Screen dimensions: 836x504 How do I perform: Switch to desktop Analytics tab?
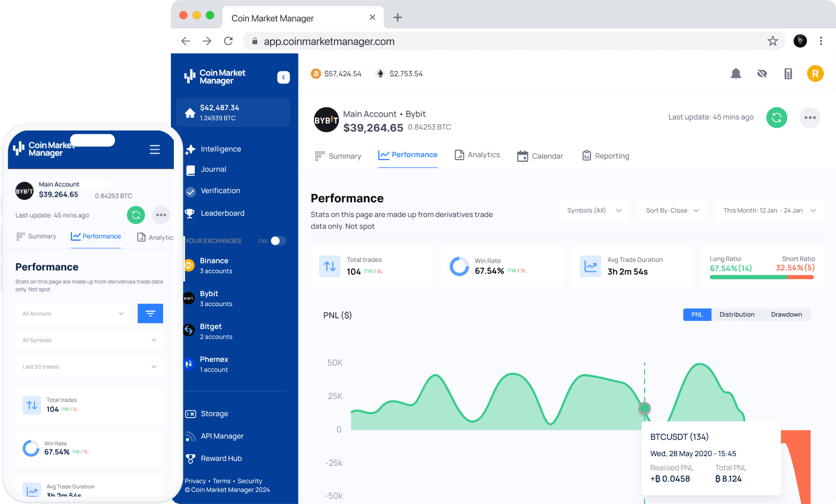pyautogui.click(x=477, y=155)
